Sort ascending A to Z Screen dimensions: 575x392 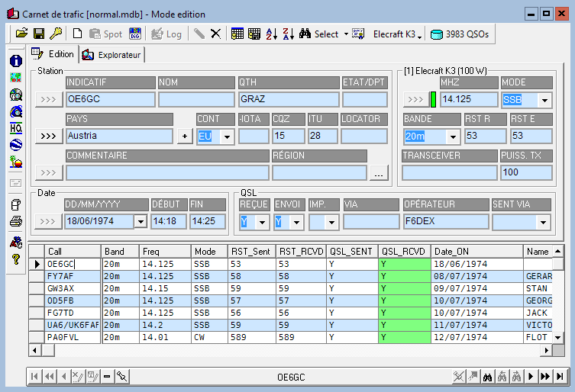click(x=271, y=34)
